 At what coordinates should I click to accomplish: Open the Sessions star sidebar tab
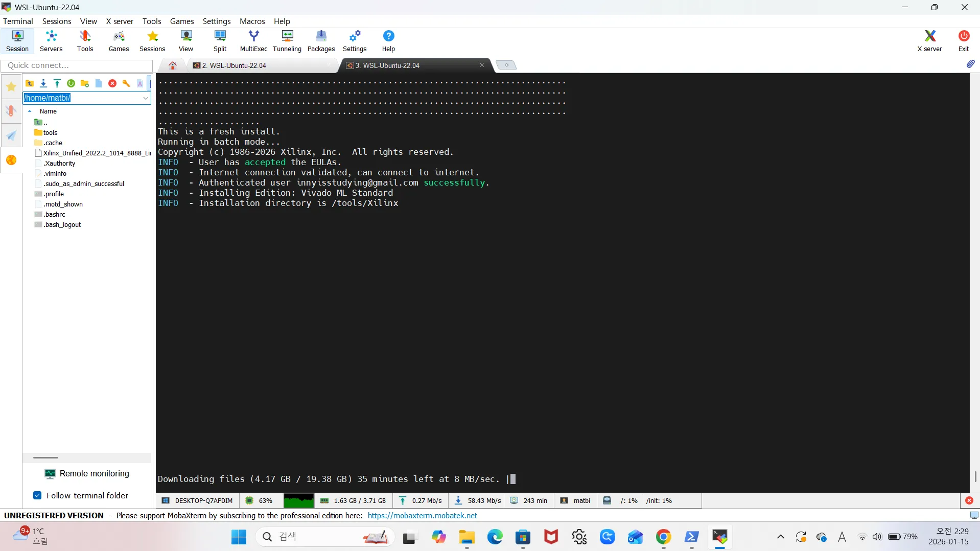11,86
